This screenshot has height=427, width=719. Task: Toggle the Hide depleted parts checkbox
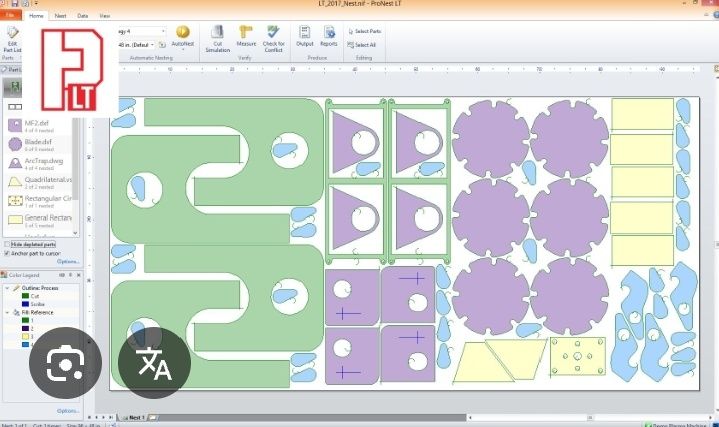(x=7, y=244)
